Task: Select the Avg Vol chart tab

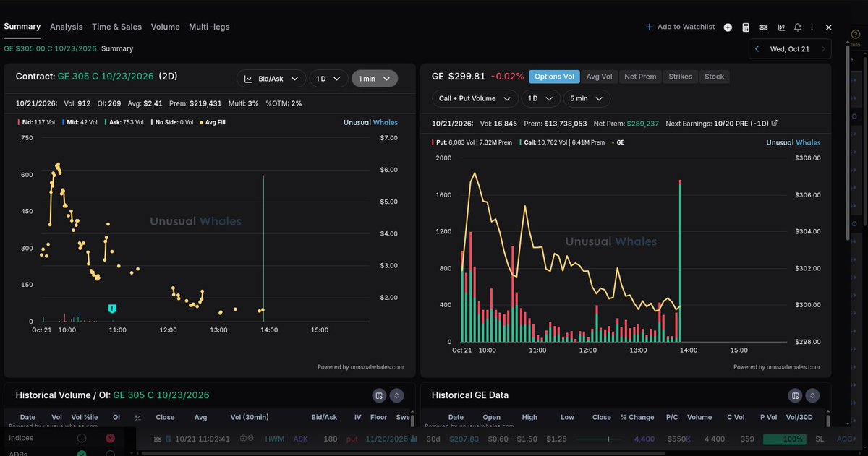Action: click(x=600, y=77)
